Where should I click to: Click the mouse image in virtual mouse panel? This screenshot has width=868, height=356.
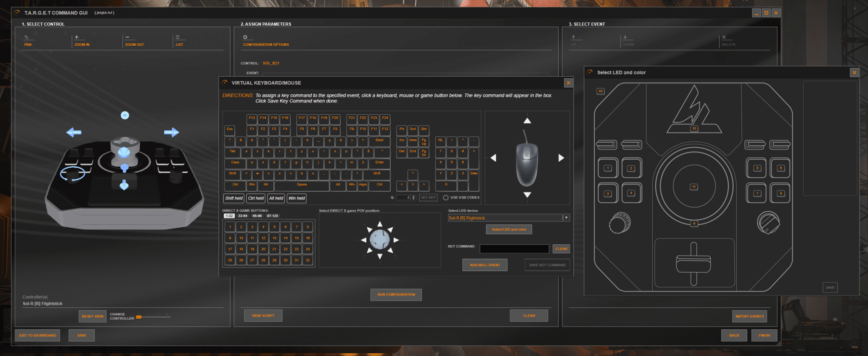point(527,163)
